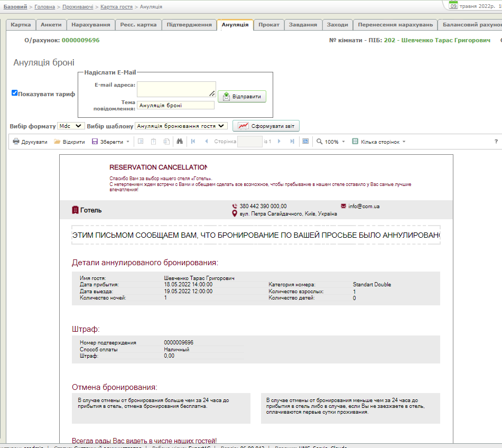Click the help question mark icon

point(496,142)
